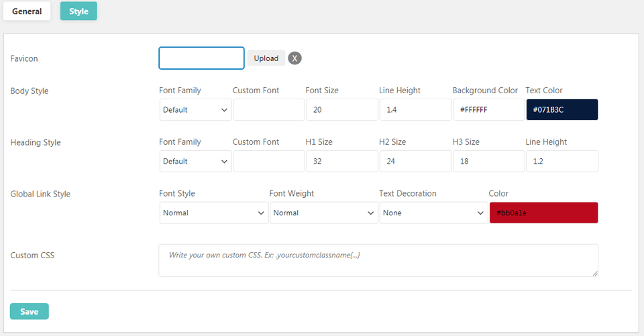Remove favicon with the X icon
This screenshot has width=644, height=336.
[x=294, y=58]
